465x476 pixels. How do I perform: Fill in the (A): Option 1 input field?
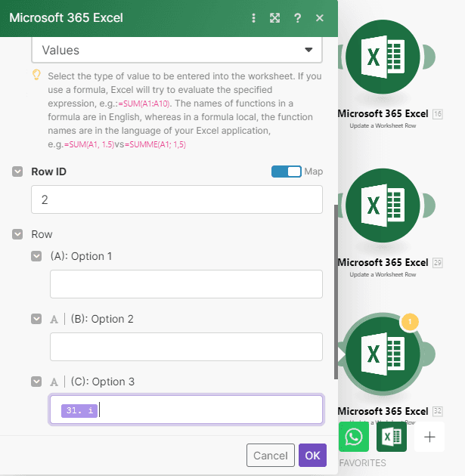point(186,284)
